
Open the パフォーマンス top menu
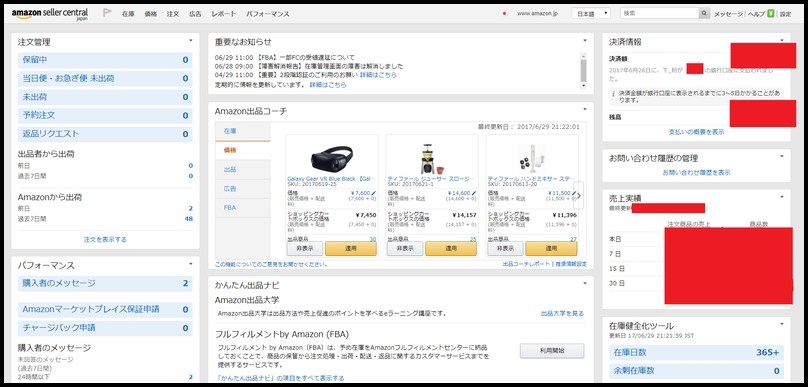(x=267, y=14)
